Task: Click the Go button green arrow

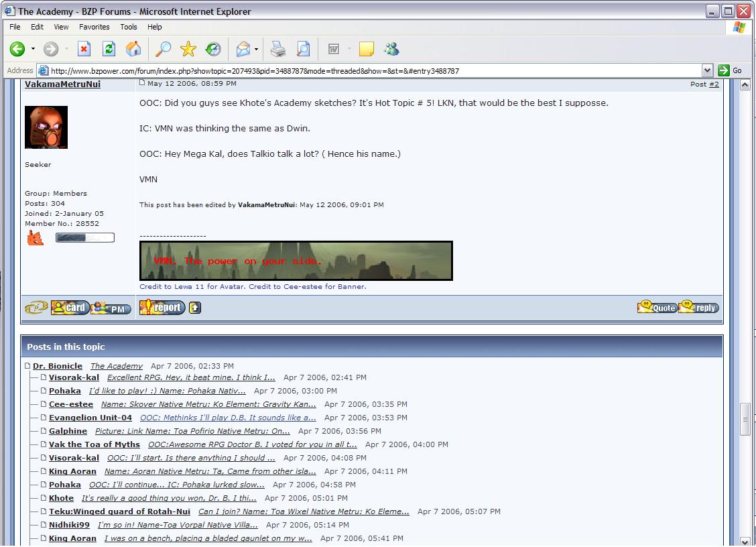Action: coord(724,70)
